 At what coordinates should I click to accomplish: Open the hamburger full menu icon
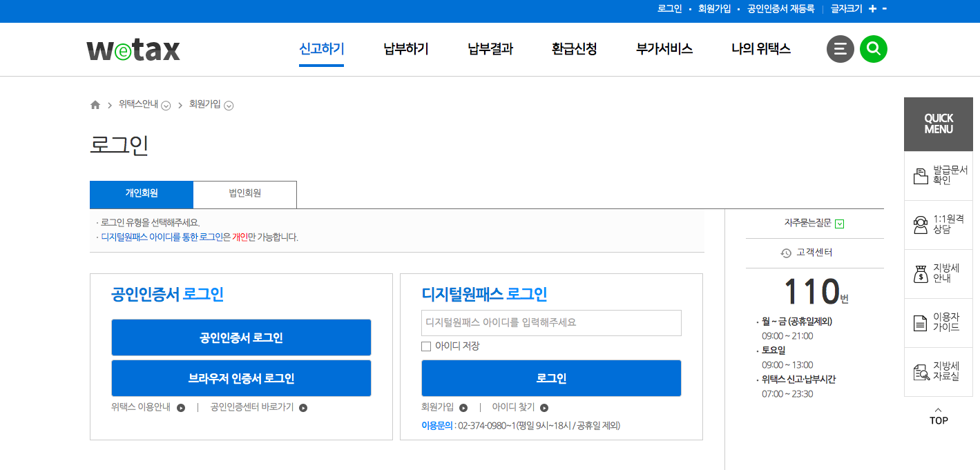point(840,49)
